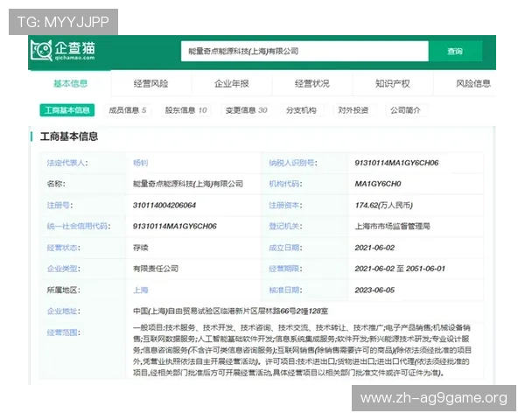Click the 法定代表人 label
The image size is (525, 420).
[67, 163]
